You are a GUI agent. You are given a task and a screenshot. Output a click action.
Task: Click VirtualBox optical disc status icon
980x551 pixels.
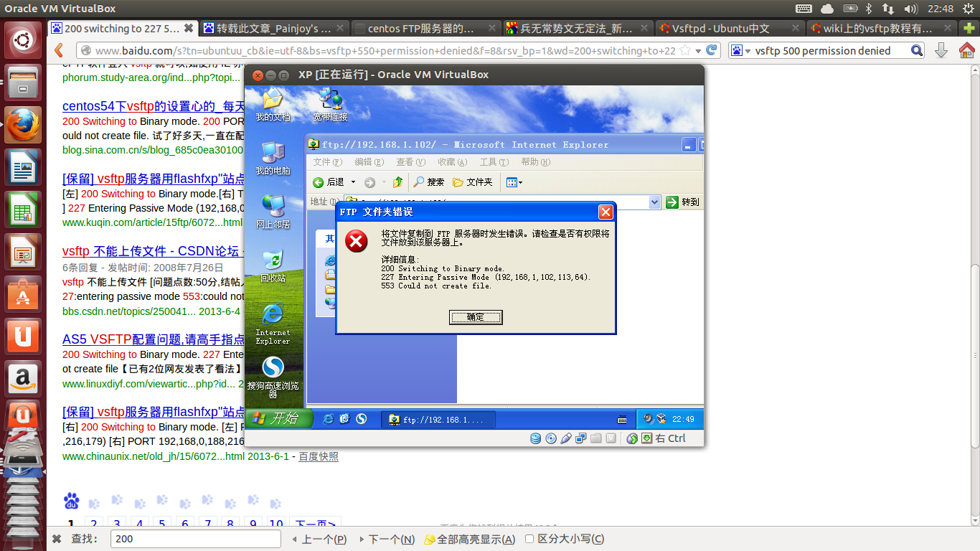[551, 438]
